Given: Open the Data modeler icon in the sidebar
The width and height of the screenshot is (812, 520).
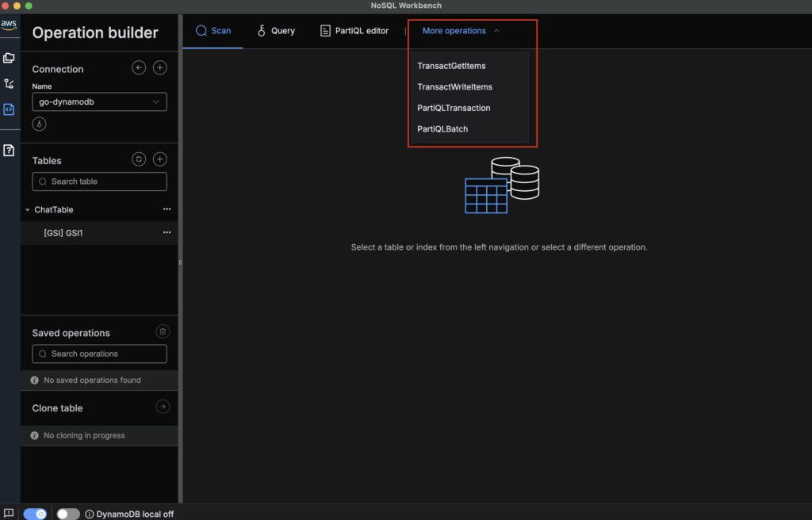Looking at the screenshot, I should [9, 58].
